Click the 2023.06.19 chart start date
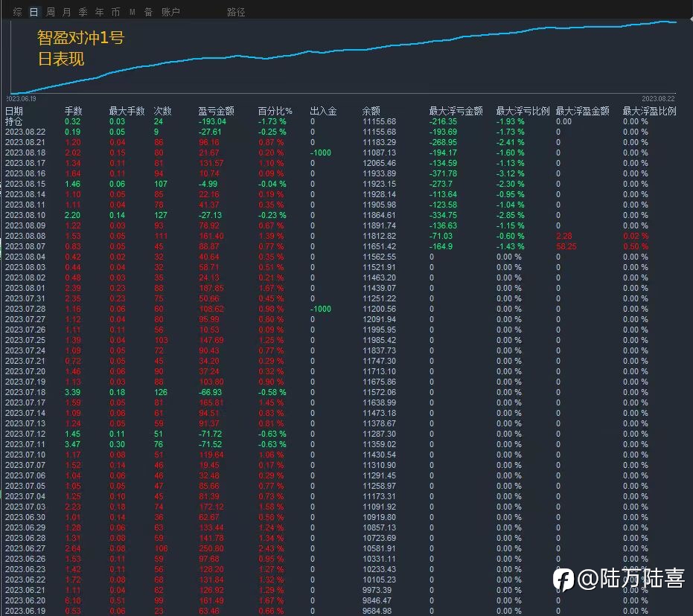 21,99
